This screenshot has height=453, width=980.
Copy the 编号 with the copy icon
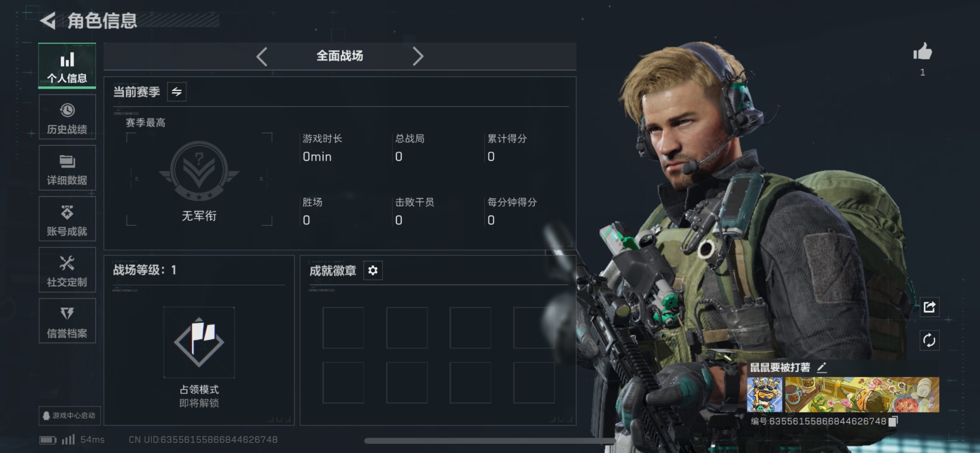click(x=893, y=421)
